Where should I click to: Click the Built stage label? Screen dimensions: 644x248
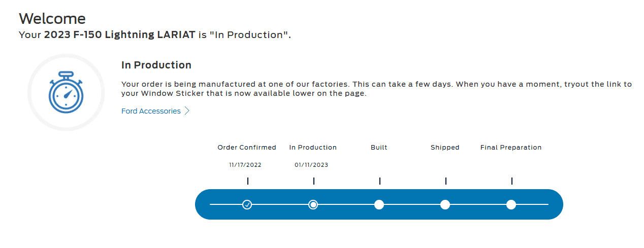(x=379, y=148)
